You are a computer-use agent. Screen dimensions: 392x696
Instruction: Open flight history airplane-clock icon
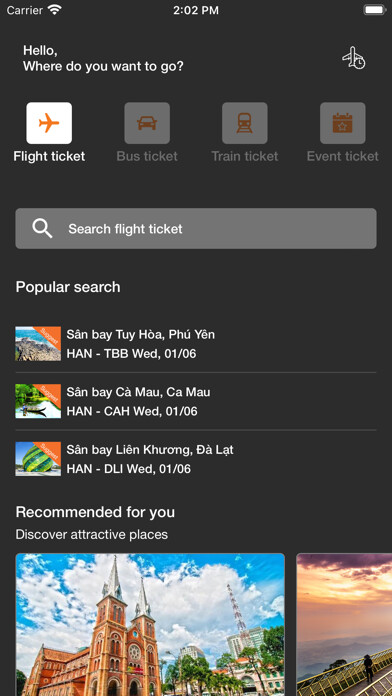pos(353,58)
